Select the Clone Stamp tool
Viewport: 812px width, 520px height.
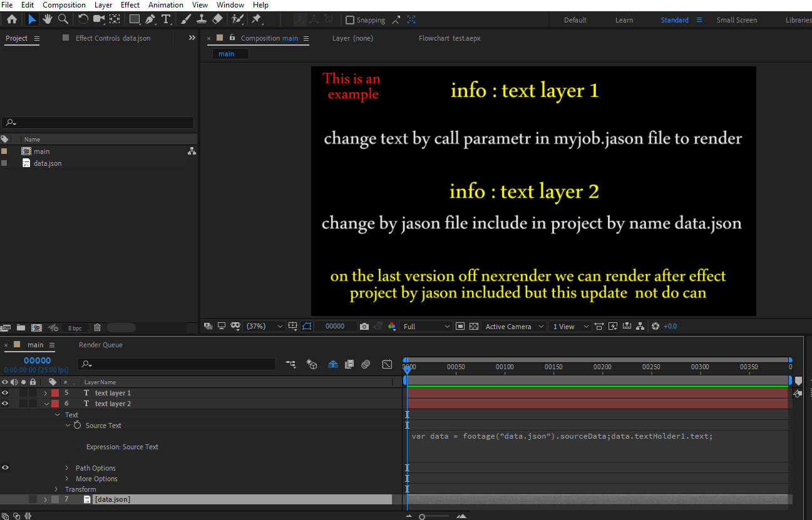click(202, 19)
